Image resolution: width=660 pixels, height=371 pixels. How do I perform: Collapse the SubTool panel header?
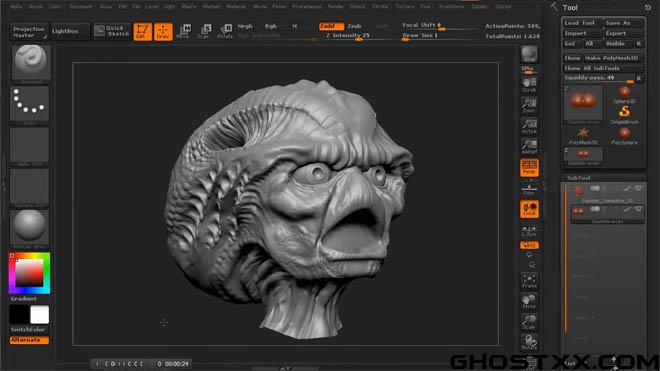604,178
